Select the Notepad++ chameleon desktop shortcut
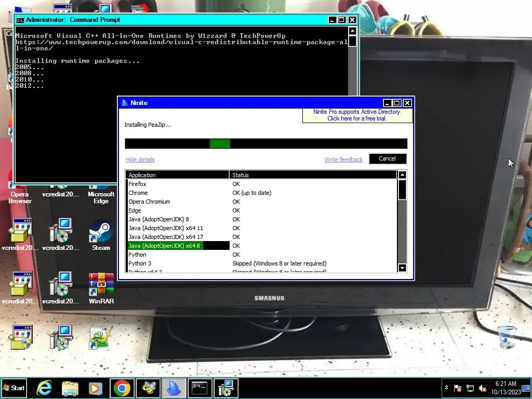This screenshot has height=399, width=532. pyautogui.click(x=100, y=337)
